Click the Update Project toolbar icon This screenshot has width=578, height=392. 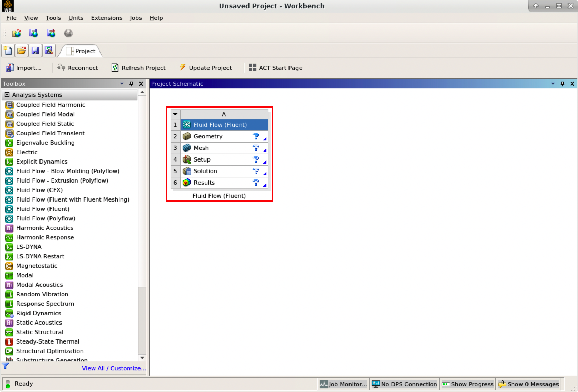(206, 68)
